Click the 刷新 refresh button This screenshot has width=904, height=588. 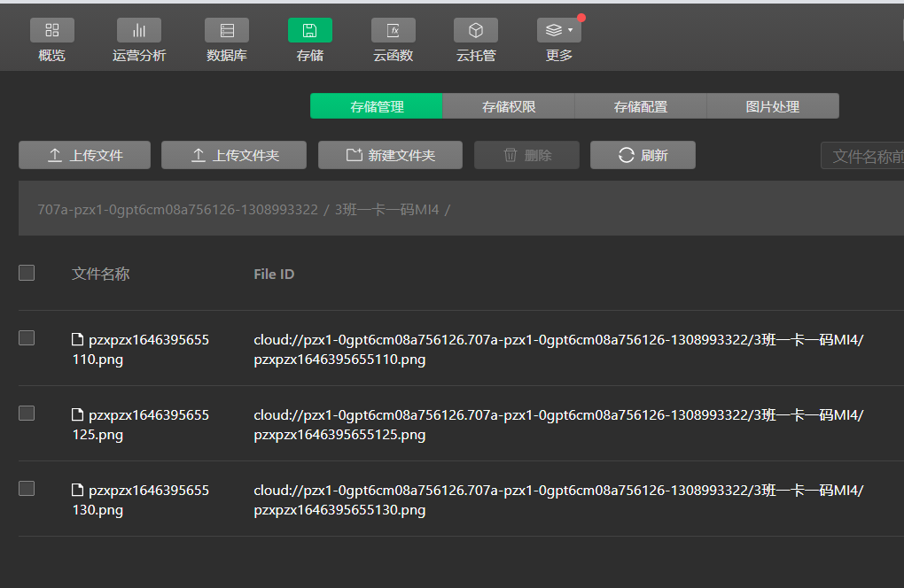pos(643,155)
